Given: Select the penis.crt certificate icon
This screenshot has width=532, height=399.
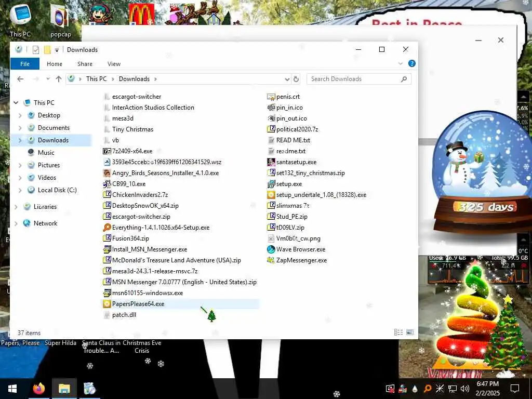Looking at the screenshot, I should pyautogui.click(x=271, y=97).
